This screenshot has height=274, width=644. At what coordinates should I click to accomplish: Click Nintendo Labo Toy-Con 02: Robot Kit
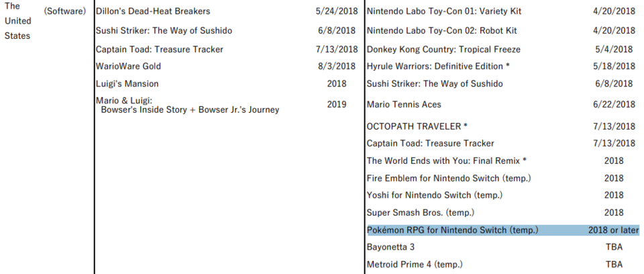tap(441, 30)
